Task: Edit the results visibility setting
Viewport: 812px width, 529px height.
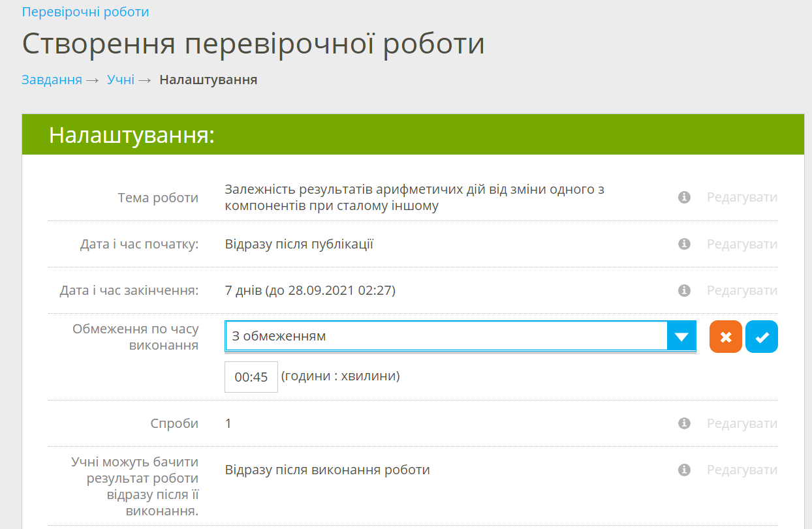Action: (x=742, y=470)
